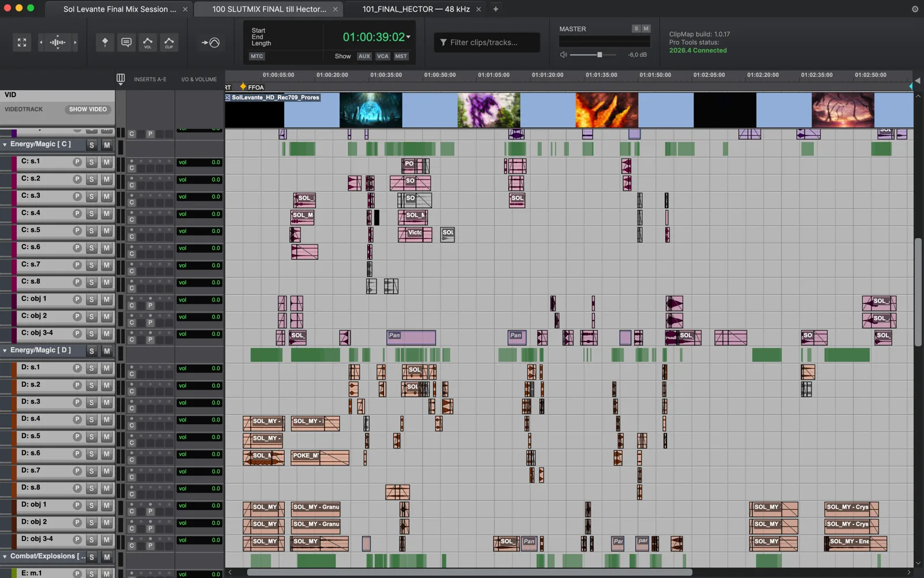Screen dimensions: 924x578
Task: Close the 100 SLUTMIX FINAL tab
Action: coord(336,9)
